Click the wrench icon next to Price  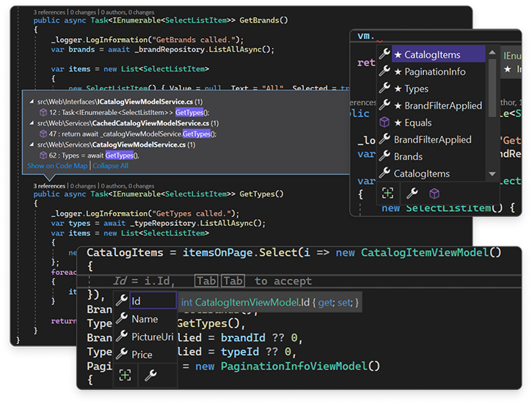click(122, 354)
